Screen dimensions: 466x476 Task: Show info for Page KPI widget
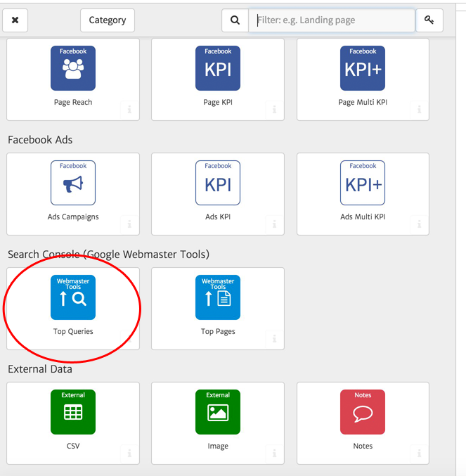(274, 109)
